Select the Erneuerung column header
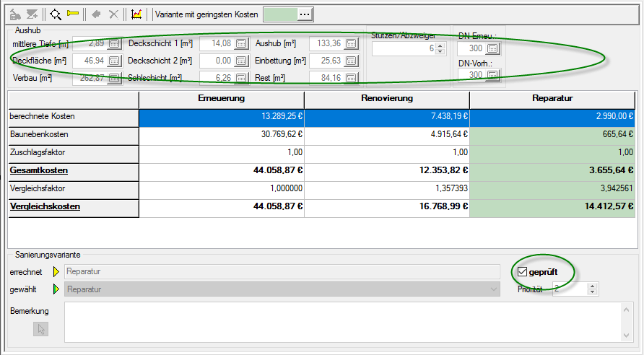The height and width of the screenshot is (355, 644). (x=221, y=98)
